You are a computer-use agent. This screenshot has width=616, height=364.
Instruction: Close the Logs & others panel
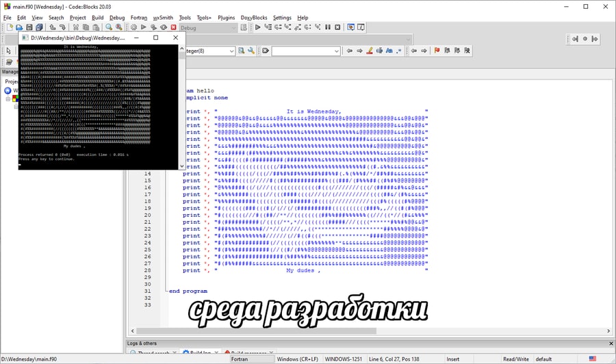coord(611,343)
